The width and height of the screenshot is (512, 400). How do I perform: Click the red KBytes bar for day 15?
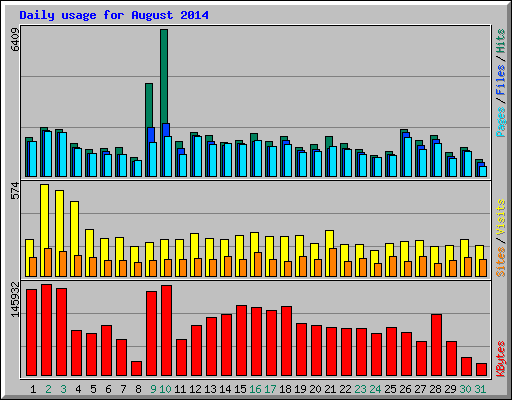242,340
